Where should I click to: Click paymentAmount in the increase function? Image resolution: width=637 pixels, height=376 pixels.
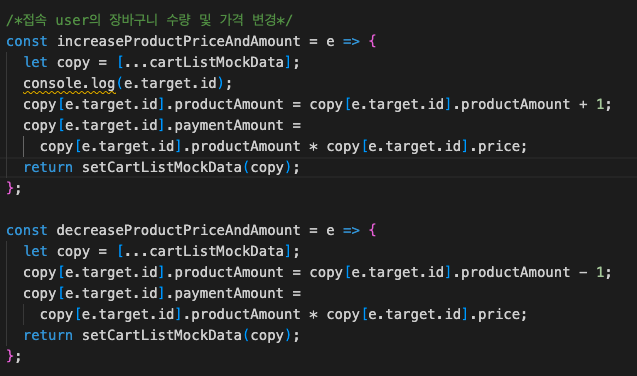coord(229,125)
